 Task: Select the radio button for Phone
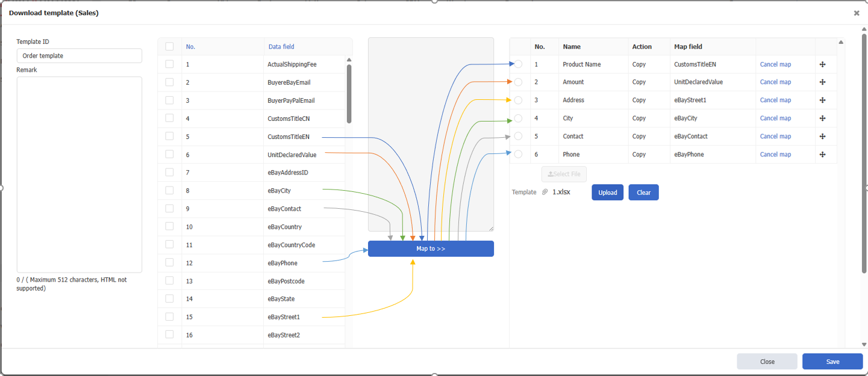point(518,154)
